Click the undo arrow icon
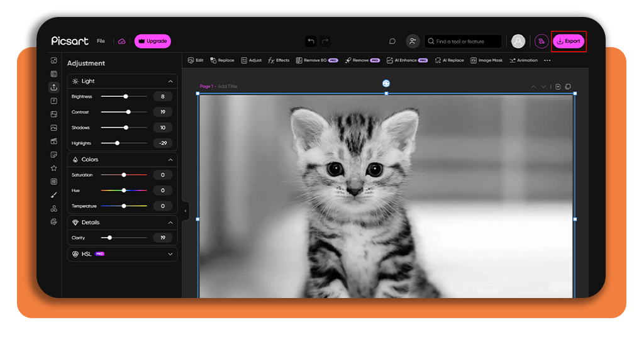Screen dimensions: 644x337 (x=311, y=41)
